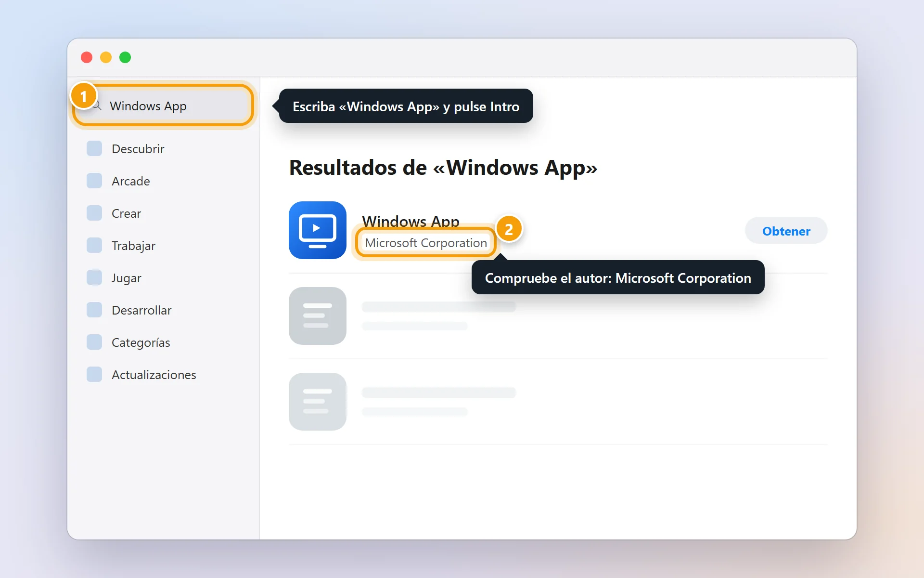The width and height of the screenshot is (924, 578).
Task: Click the Trabajar sidebar icon
Action: pyautogui.click(x=94, y=245)
